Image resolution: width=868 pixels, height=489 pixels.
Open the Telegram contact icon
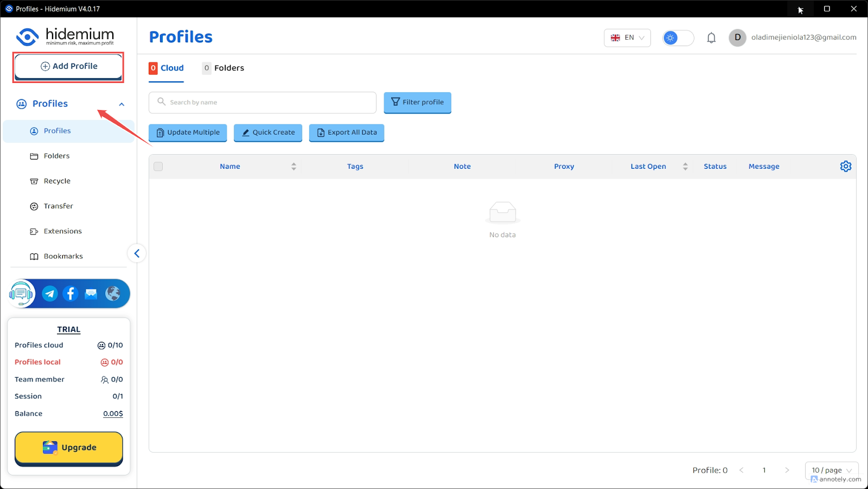point(50,294)
